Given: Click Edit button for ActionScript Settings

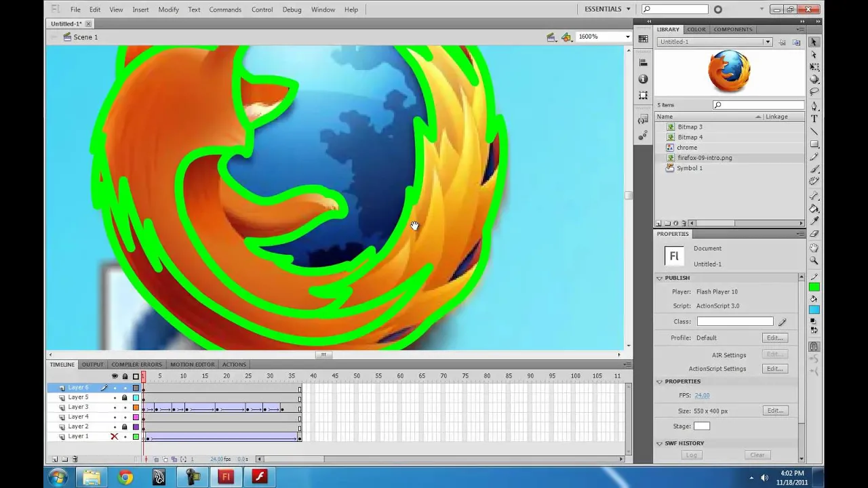Looking at the screenshot, I should (x=774, y=369).
